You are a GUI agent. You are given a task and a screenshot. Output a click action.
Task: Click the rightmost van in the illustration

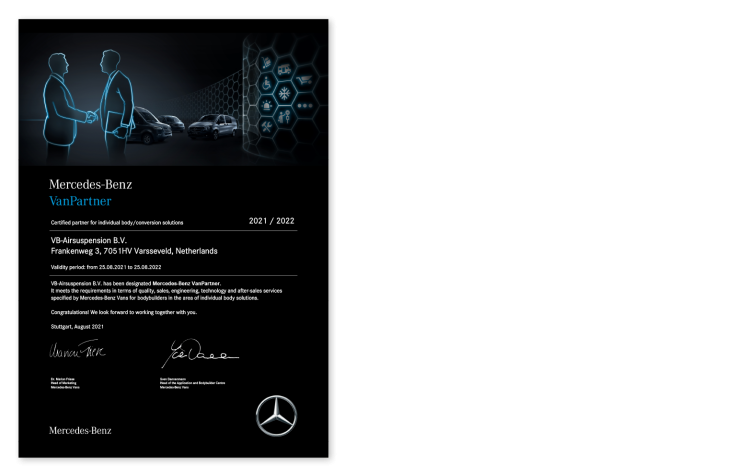(x=213, y=126)
